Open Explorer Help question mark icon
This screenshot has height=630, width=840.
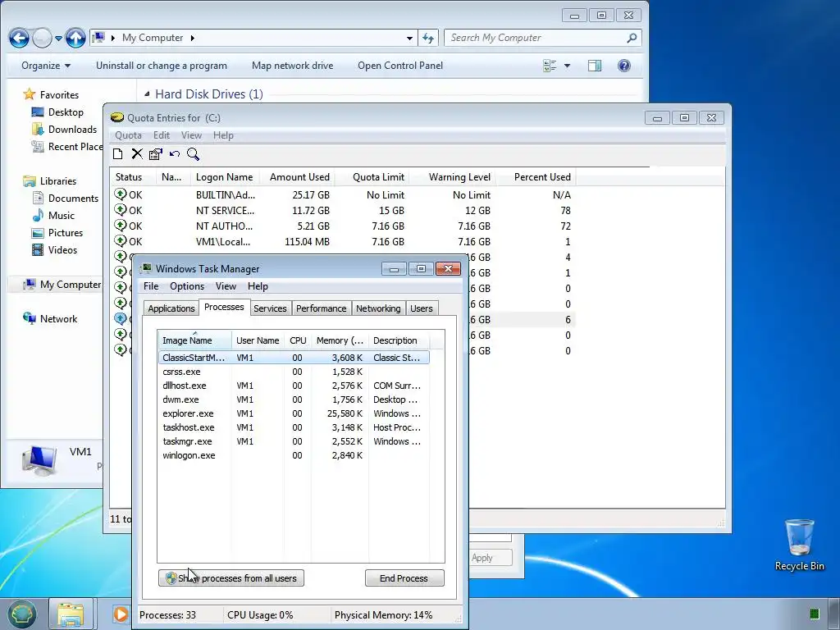[624, 66]
